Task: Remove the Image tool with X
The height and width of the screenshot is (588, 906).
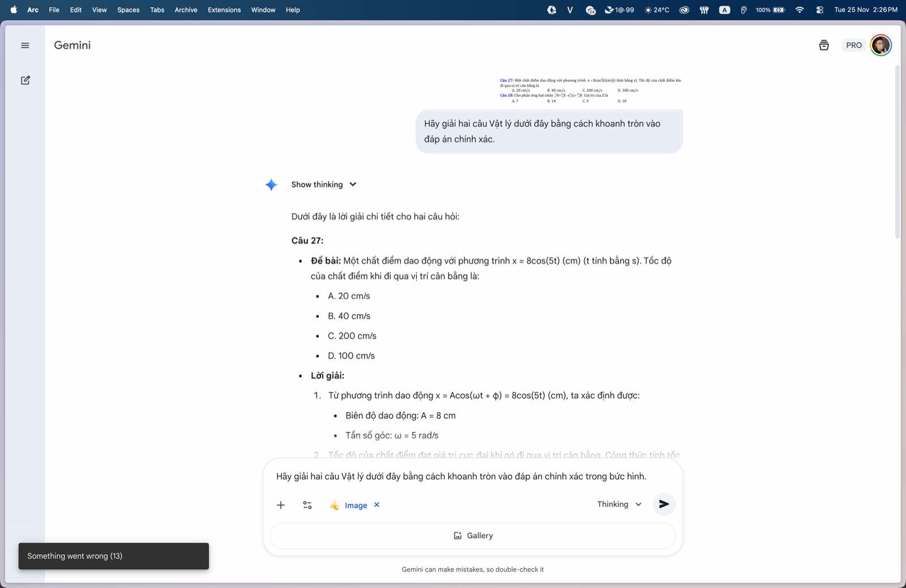Action: (x=377, y=505)
